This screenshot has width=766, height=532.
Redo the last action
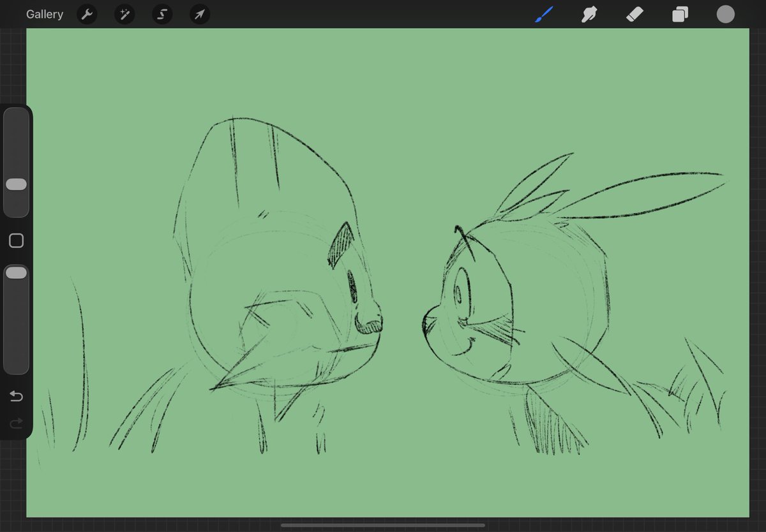16,422
